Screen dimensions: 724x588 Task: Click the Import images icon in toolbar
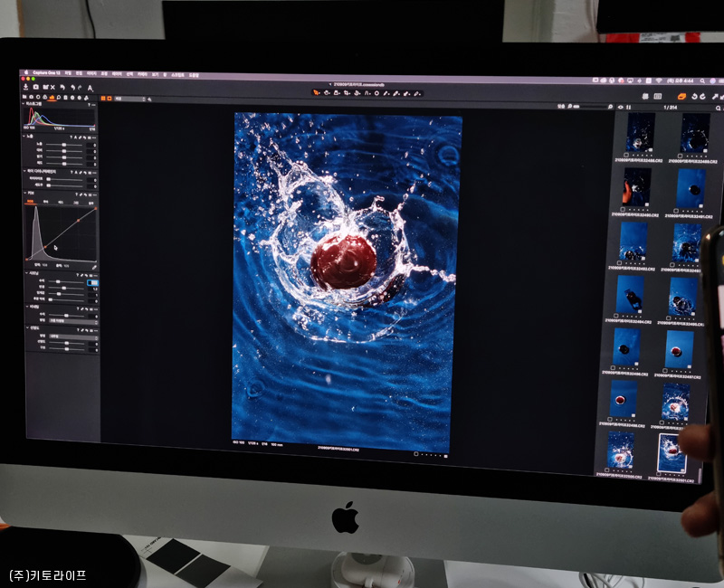pos(25,87)
